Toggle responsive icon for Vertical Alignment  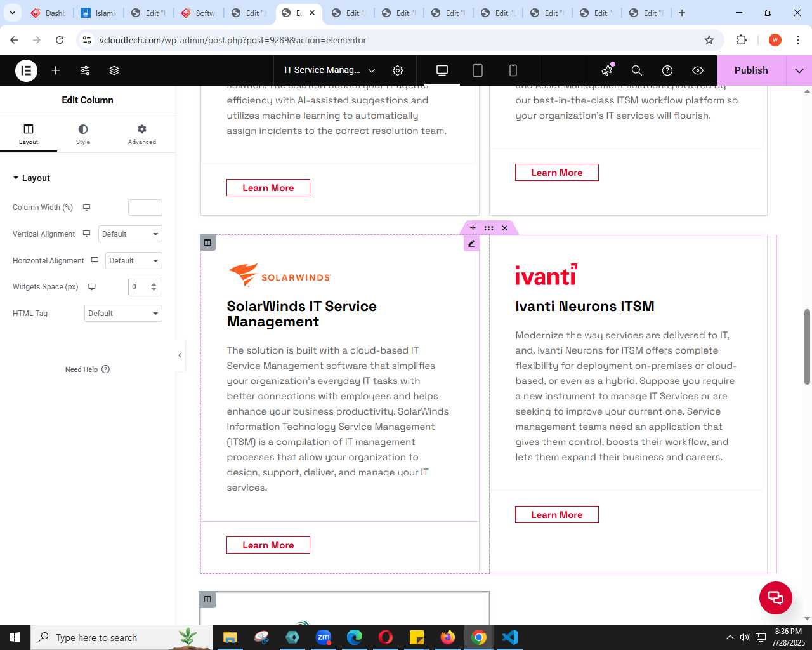point(87,234)
